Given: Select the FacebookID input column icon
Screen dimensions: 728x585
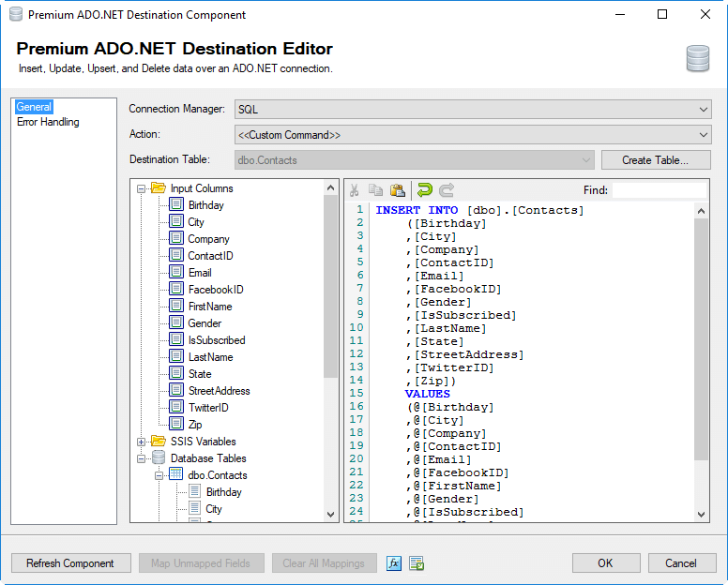Looking at the screenshot, I should pos(176,289).
